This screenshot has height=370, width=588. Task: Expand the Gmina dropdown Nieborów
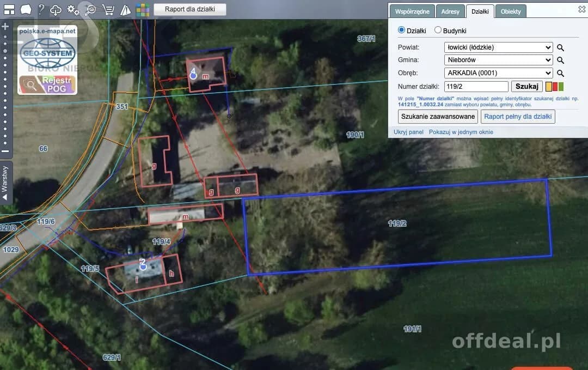[x=498, y=59]
